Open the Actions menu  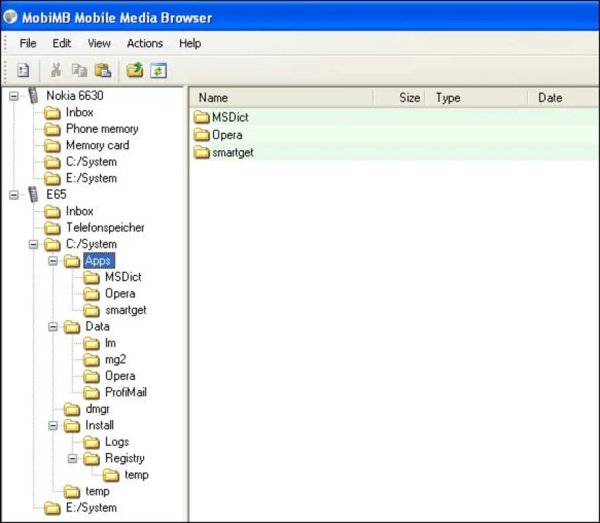(x=145, y=43)
